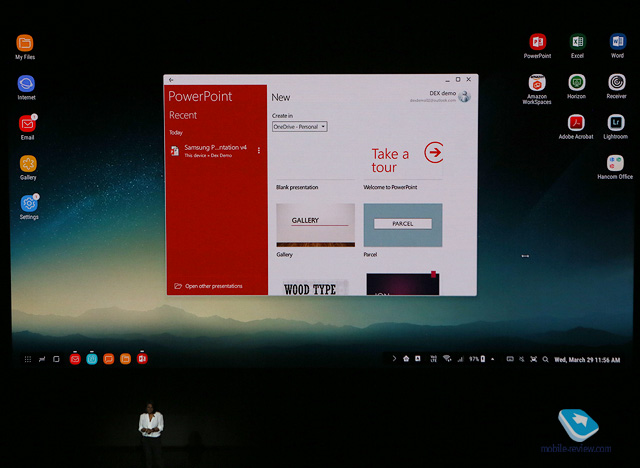Open Hancom Office folder icon
640x468 pixels.
coord(615,163)
